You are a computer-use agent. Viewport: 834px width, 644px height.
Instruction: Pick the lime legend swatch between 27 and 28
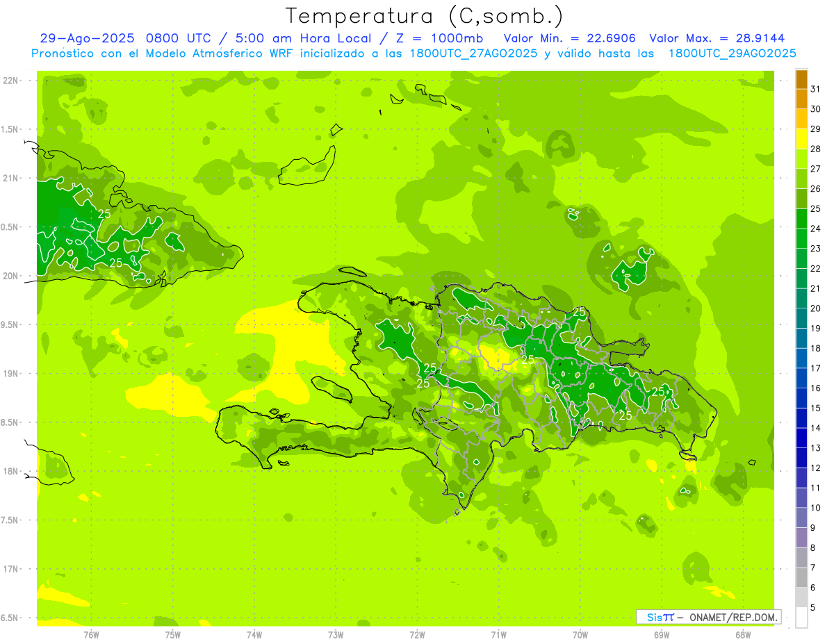[801, 159]
